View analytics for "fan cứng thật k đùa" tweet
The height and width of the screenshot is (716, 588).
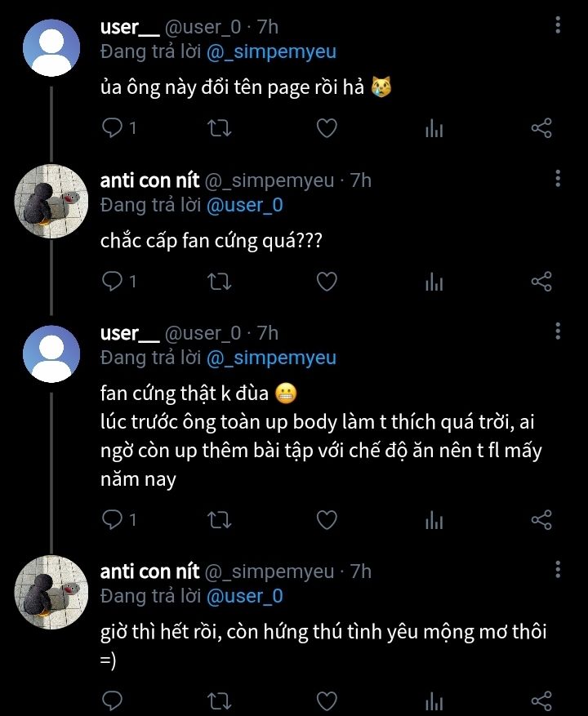click(x=434, y=520)
